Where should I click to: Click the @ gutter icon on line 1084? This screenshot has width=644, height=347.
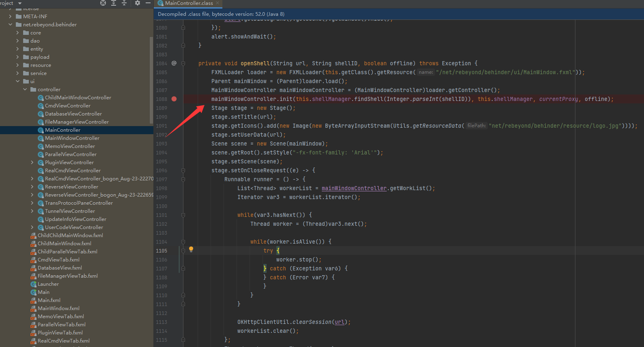pyautogui.click(x=174, y=63)
